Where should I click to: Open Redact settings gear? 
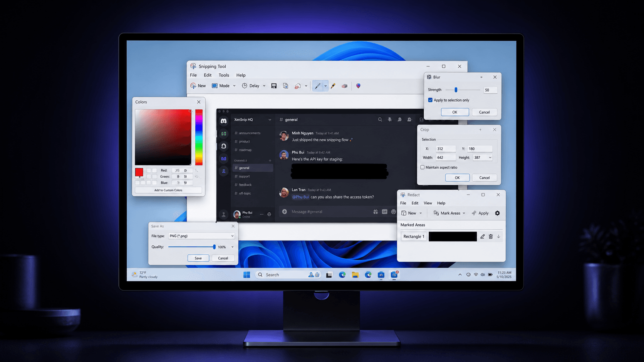[497, 213]
